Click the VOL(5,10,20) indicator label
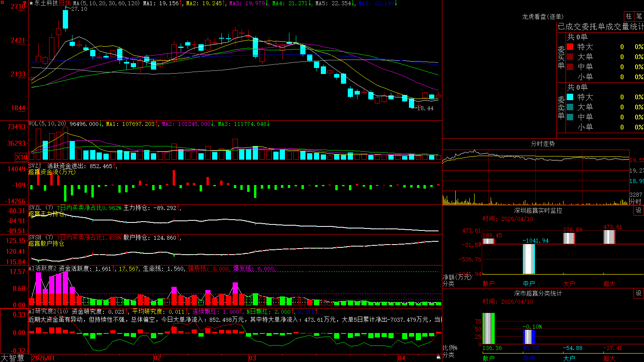 47,124
